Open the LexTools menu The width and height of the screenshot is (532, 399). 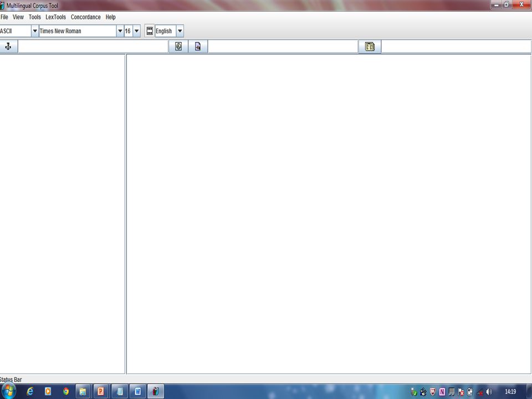(x=55, y=17)
